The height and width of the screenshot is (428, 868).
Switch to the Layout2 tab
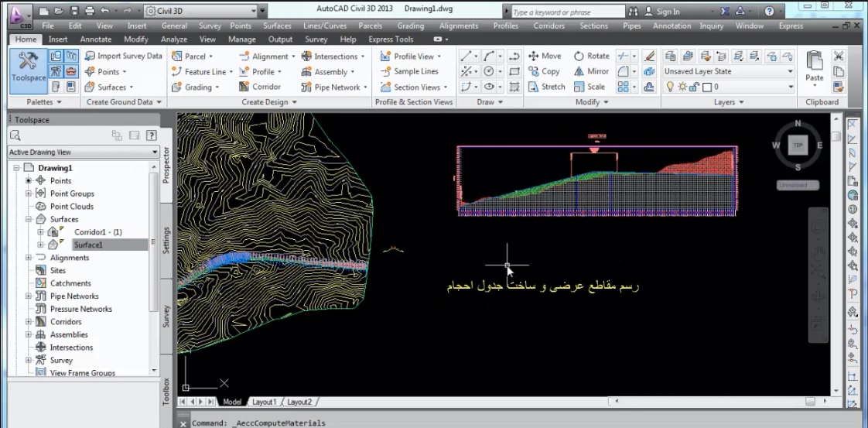click(x=299, y=402)
